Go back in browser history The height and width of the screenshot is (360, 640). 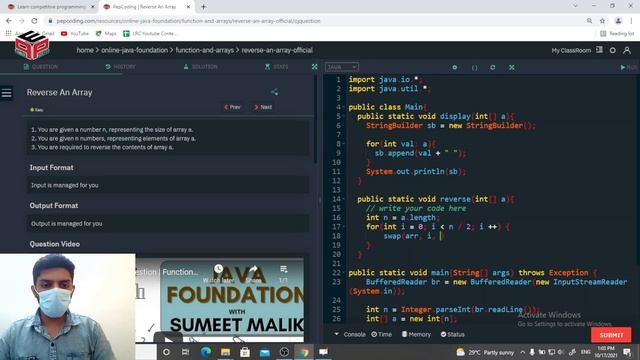tap(9, 21)
